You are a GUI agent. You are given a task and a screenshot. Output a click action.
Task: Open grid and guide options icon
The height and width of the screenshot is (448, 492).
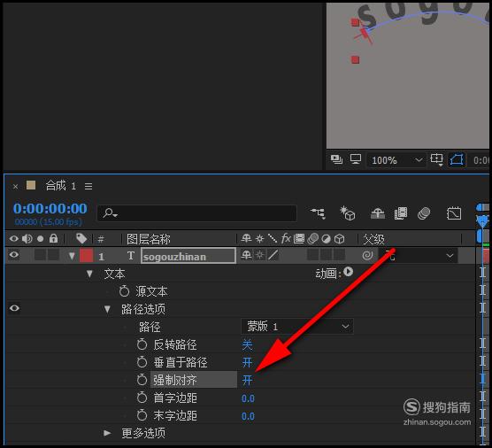pos(436,159)
